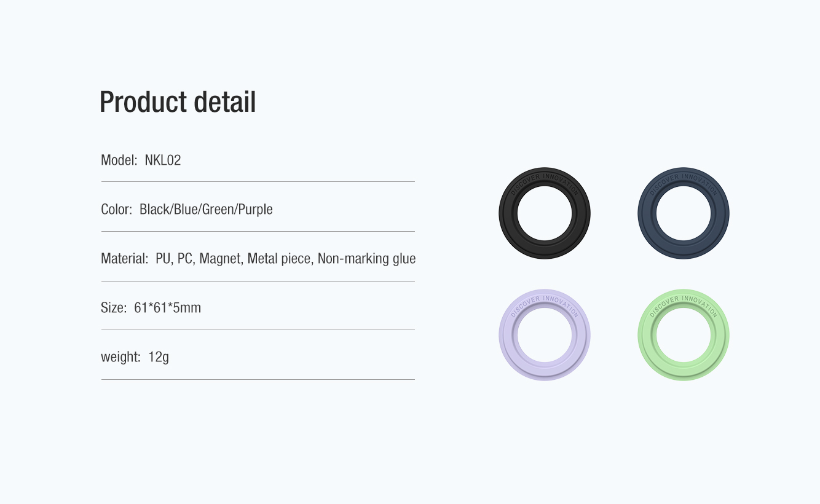The width and height of the screenshot is (820, 504).
Task: Click the NKL02 model number
Action: 163,160
